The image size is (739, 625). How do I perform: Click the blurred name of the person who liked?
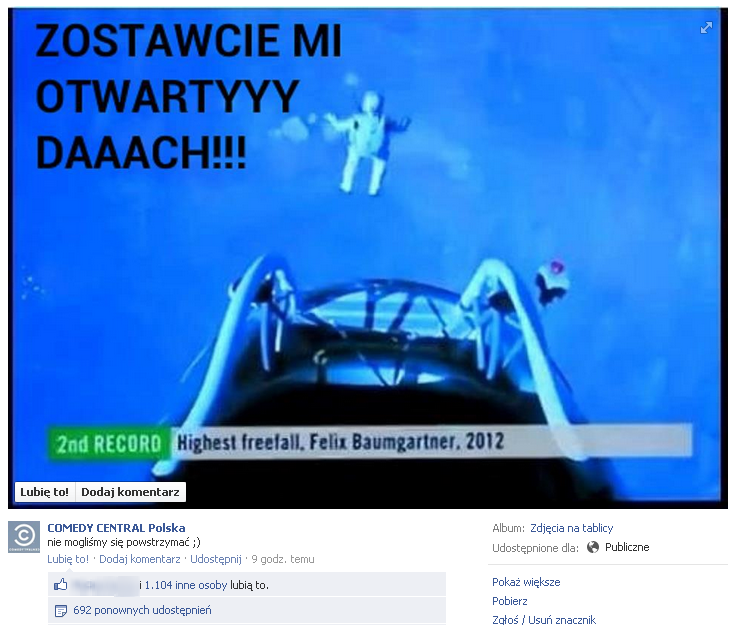pos(104,585)
